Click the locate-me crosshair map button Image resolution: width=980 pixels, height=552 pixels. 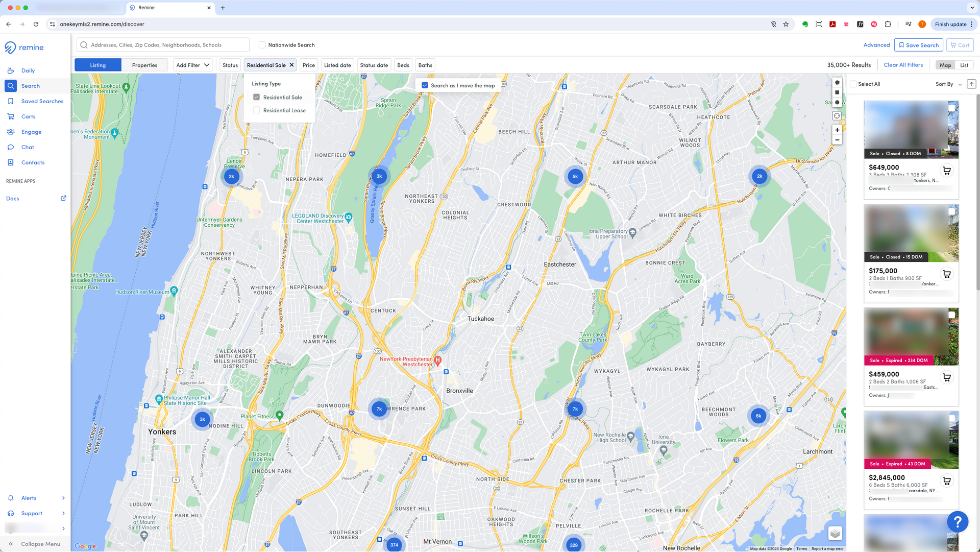click(837, 116)
